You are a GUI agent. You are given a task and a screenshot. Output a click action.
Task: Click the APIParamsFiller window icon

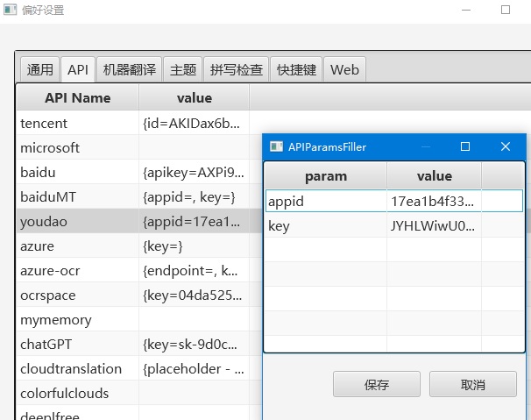pyautogui.click(x=275, y=146)
